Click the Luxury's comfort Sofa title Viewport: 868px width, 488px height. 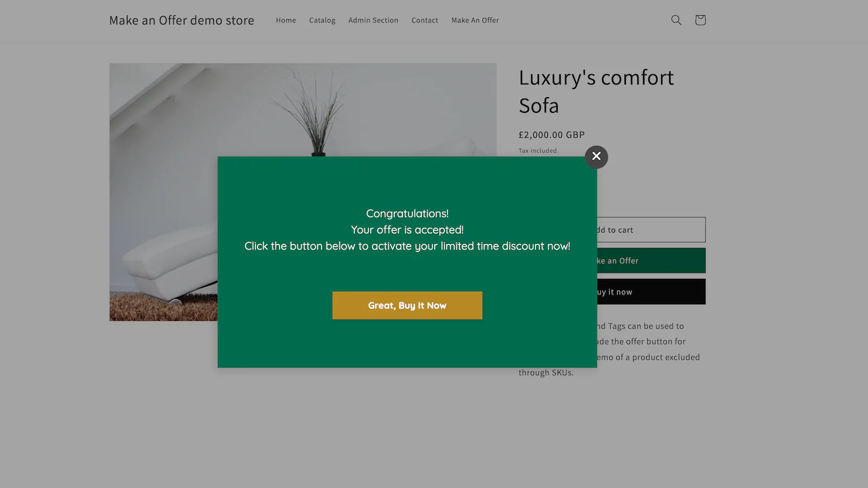[x=596, y=91]
